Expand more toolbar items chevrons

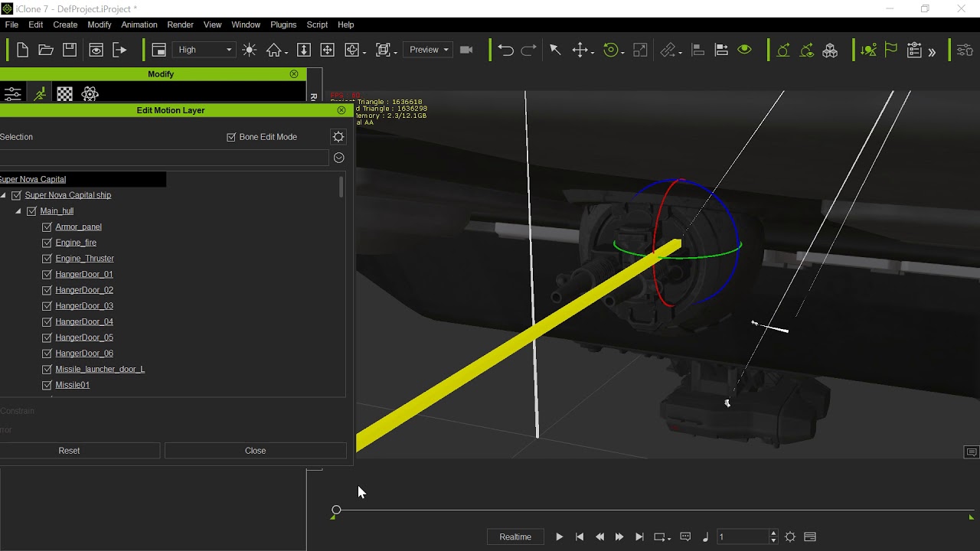pos(932,52)
